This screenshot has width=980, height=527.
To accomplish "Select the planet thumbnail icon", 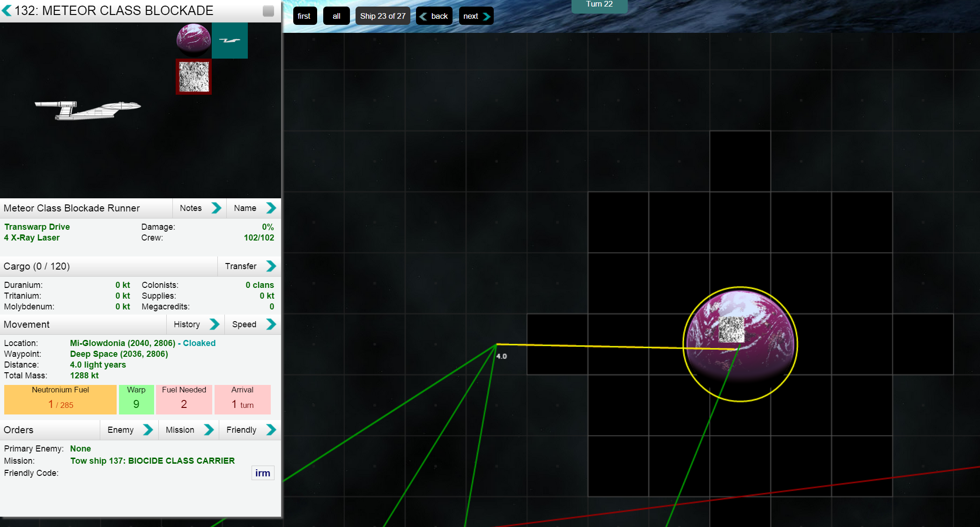I will click(x=193, y=40).
